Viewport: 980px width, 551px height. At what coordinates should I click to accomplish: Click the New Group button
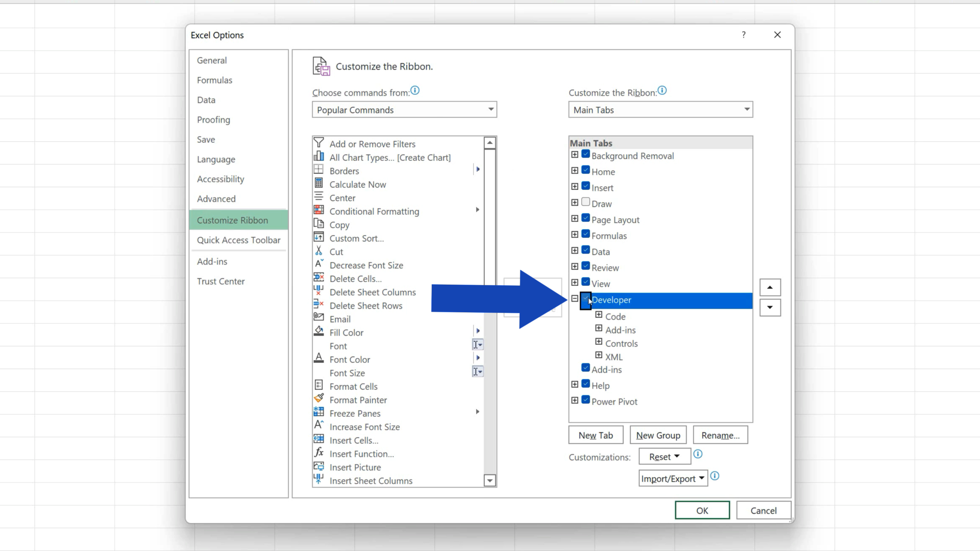click(657, 435)
